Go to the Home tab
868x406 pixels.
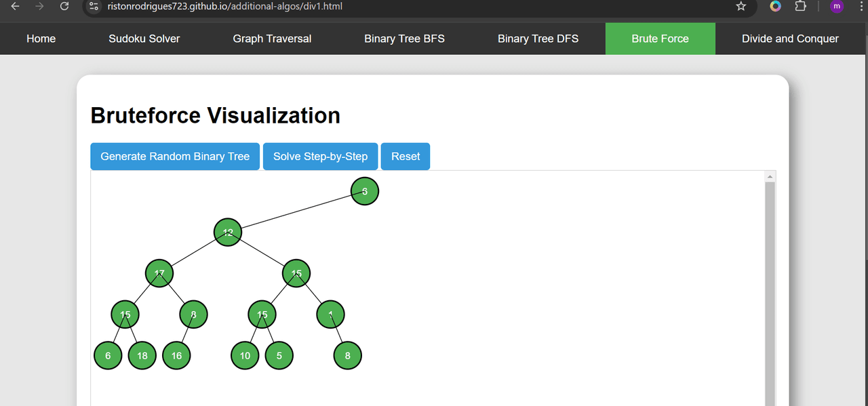coord(41,39)
